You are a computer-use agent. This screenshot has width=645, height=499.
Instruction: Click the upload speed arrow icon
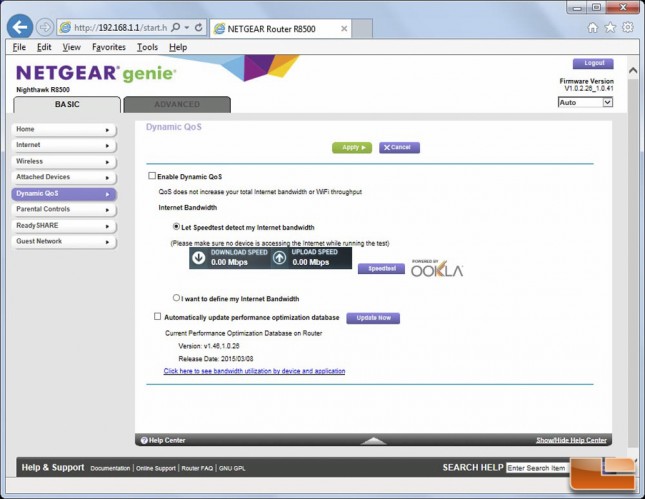coord(280,258)
